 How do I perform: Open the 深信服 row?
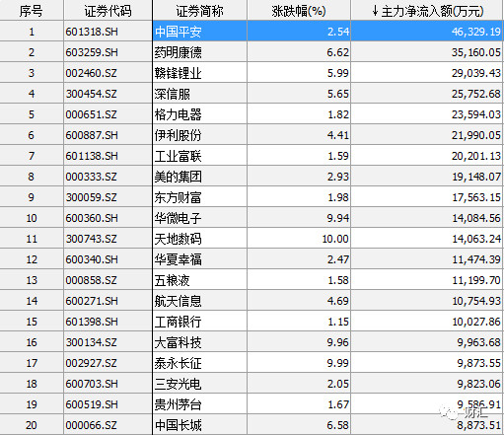click(252, 94)
